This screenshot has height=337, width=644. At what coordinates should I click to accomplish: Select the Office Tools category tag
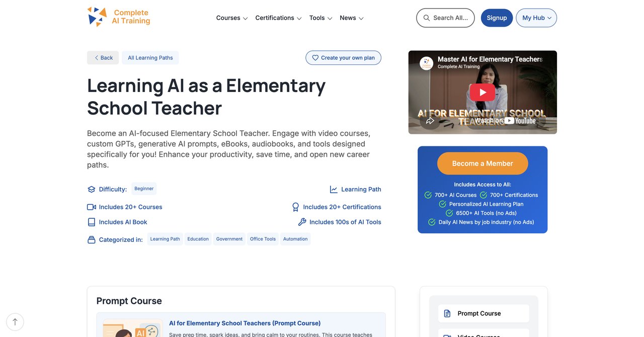263,239
